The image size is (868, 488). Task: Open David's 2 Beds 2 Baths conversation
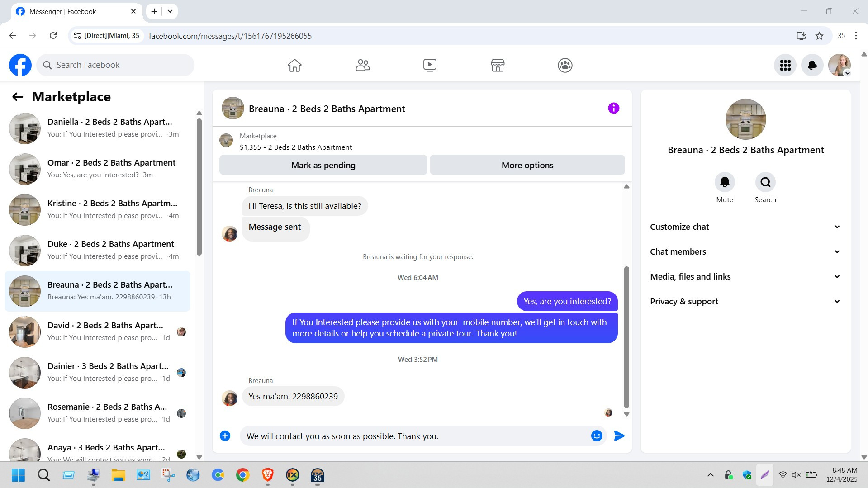pyautogui.click(x=97, y=332)
